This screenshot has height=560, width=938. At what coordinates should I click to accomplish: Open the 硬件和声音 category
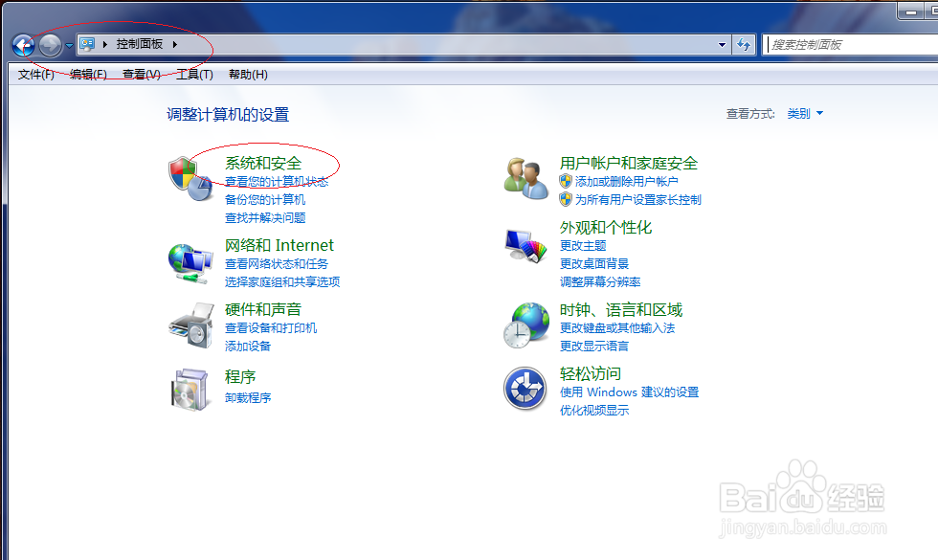[263, 309]
